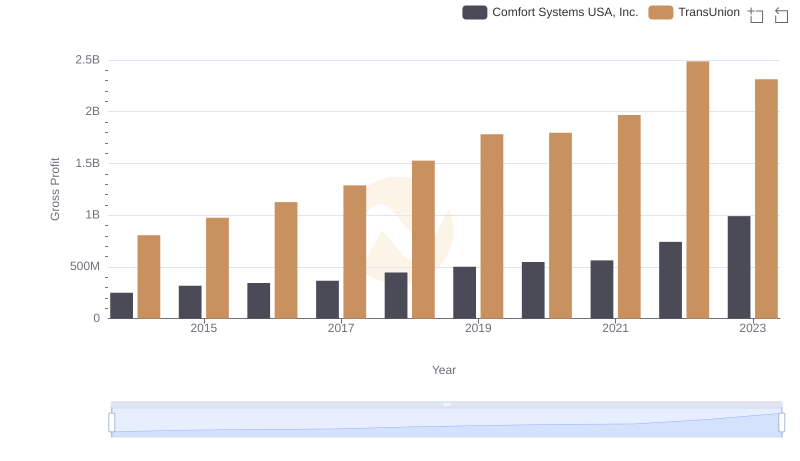The image size is (800, 461).
Task: Click the TransUnion bar for 2021
Action: [x=629, y=217]
